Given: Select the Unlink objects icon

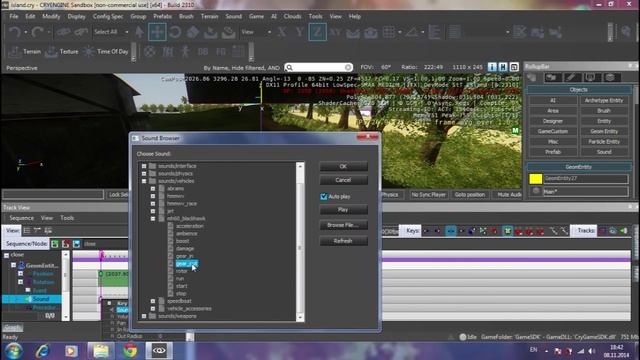Looking at the screenshot, I should [x=81, y=32].
